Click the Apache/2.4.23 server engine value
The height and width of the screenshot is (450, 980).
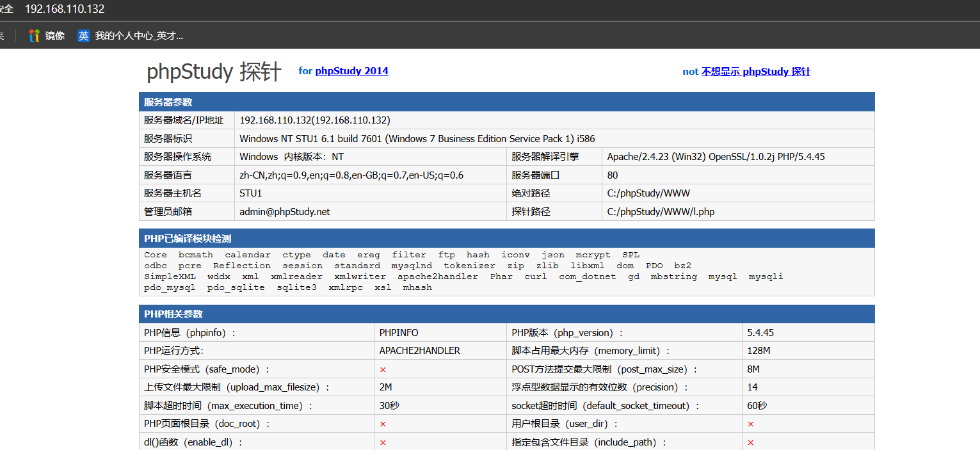[x=717, y=157]
